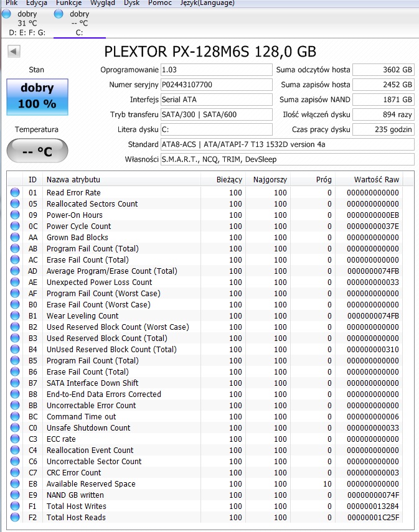Click the Wartość Raw column header
This screenshot has width=419, height=532.
pos(369,179)
